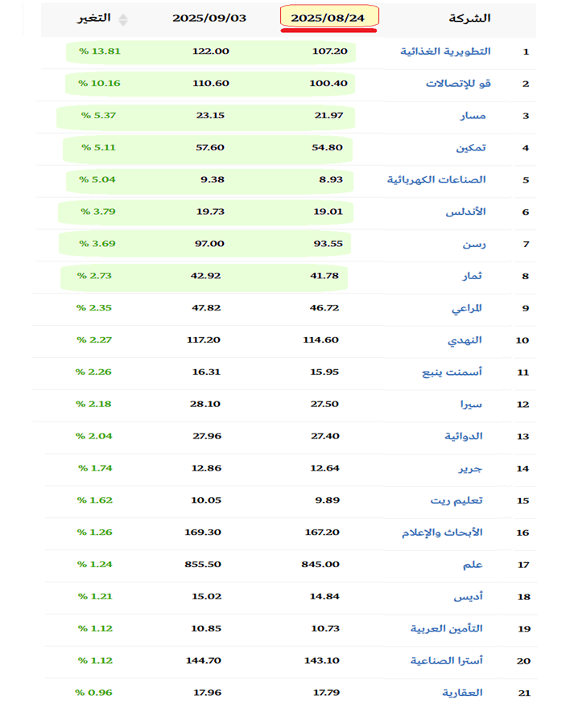This screenshot has width=570, height=728.
Task: Click the % 5.37 change value
Action: coord(98,115)
